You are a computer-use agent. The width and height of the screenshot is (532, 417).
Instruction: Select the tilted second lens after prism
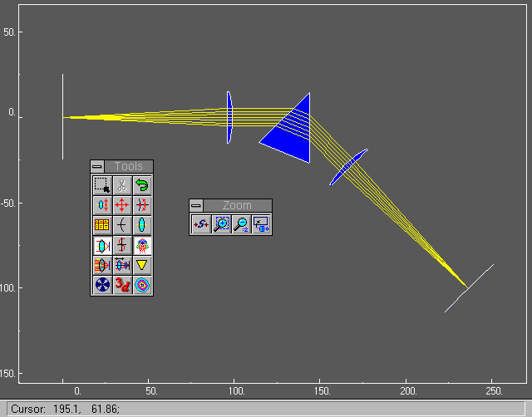[x=348, y=167]
